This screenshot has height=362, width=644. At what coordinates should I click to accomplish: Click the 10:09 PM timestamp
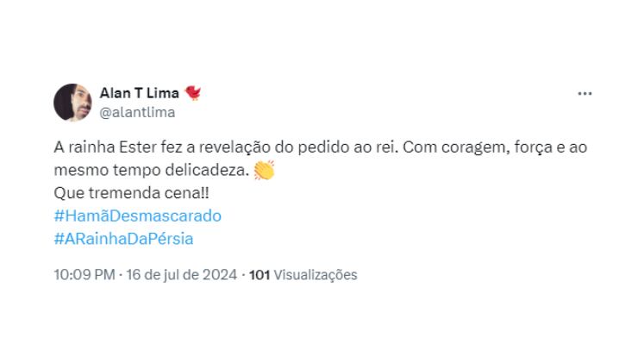tap(84, 275)
